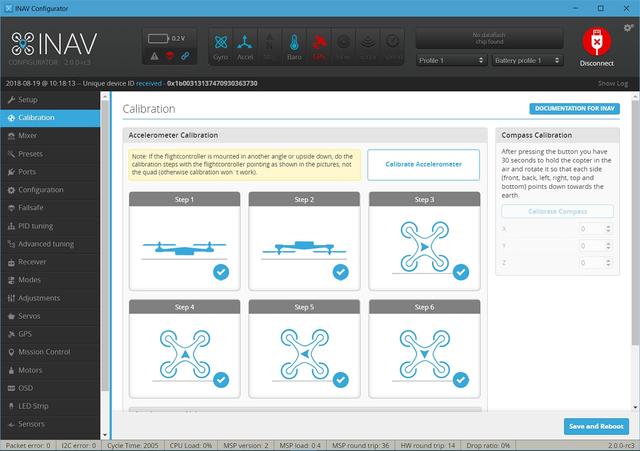640x451 pixels.
Task: Click the Calibrate Accelerometer button
Action: [423, 164]
